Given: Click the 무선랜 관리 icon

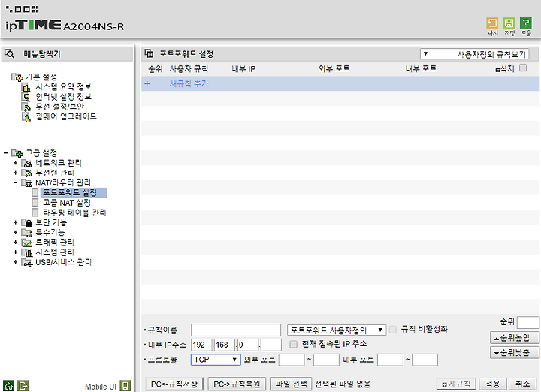Looking at the screenshot, I should pos(27,173).
